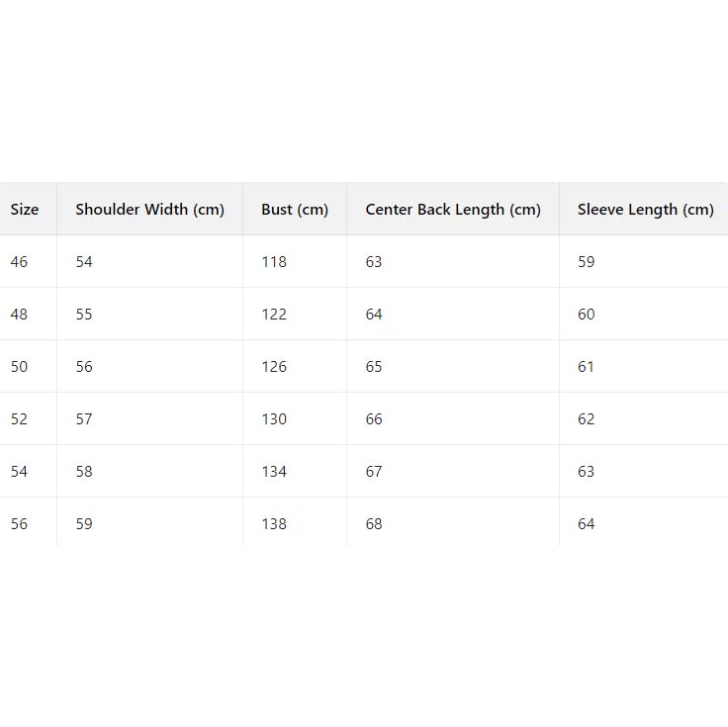728x727 pixels.
Task: Click size 46 in the table
Action: [x=20, y=262]
